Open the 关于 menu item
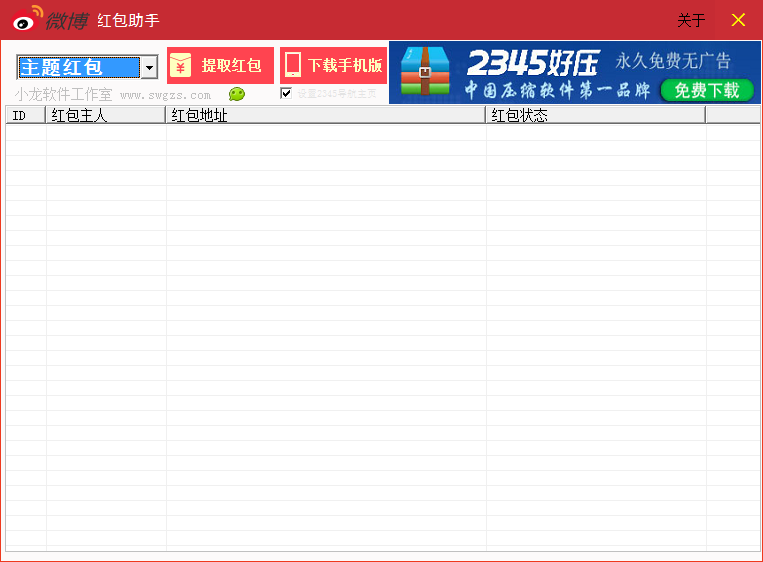Screen dimensions: 763x562 pos(691,20)
